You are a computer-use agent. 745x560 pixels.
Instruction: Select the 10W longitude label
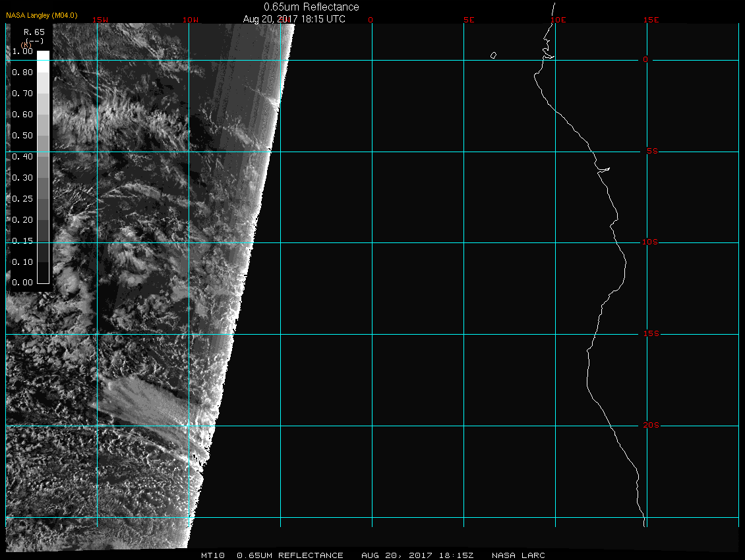[191, 20]
